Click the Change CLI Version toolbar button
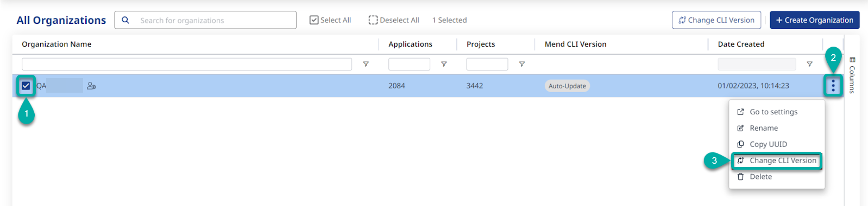Viewport: 868px width, 206px height. 716,20
